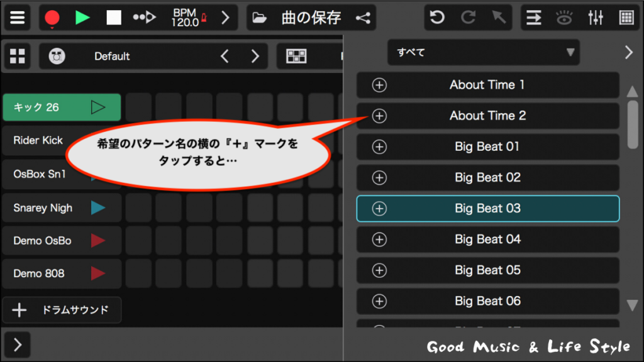The height and width of the screenshot is (362, 644).
Task: Select the キック 26 drum lane
Action: [x=62, y=107]
